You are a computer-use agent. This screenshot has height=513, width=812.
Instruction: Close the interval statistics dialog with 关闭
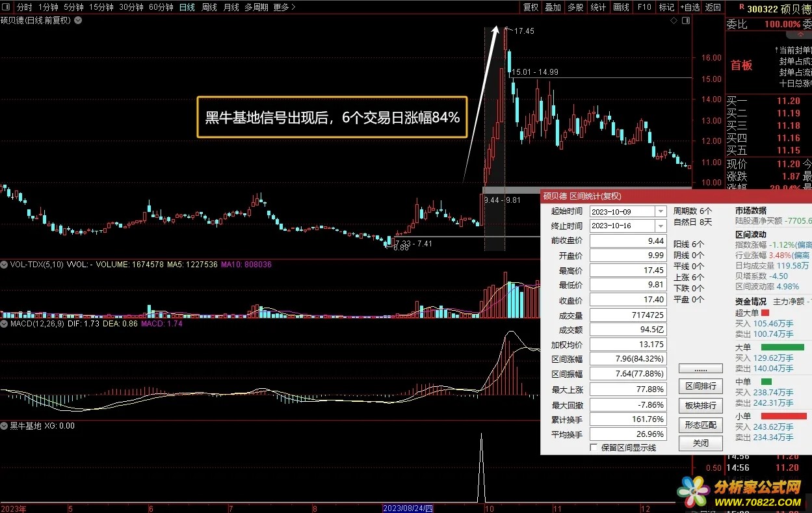[700, 443]
